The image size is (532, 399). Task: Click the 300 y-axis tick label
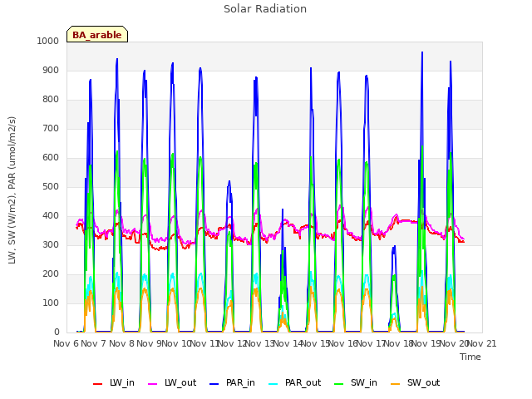click(51, 244)
